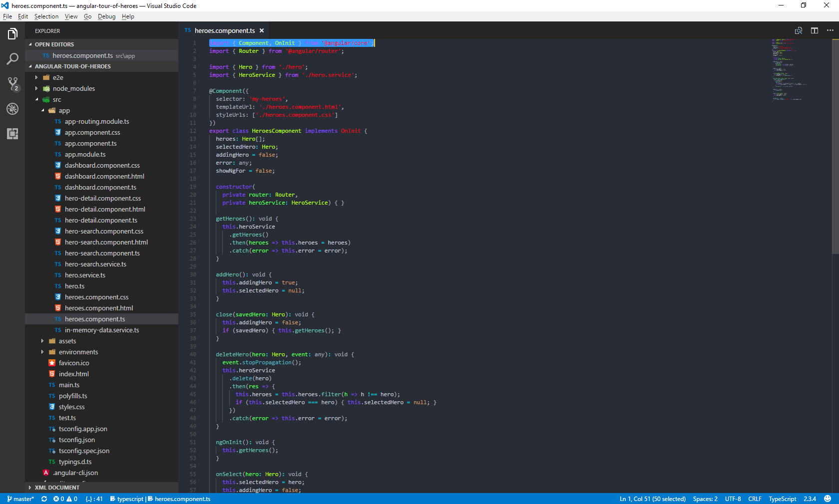Open the Go menu
Viewport: 839px width, 504px height.
(88, 16)
